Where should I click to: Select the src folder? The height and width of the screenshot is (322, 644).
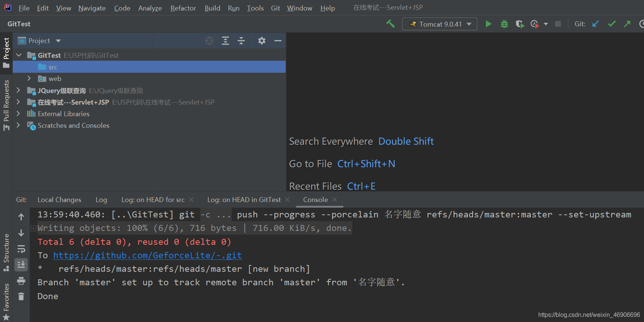(149, 67)
